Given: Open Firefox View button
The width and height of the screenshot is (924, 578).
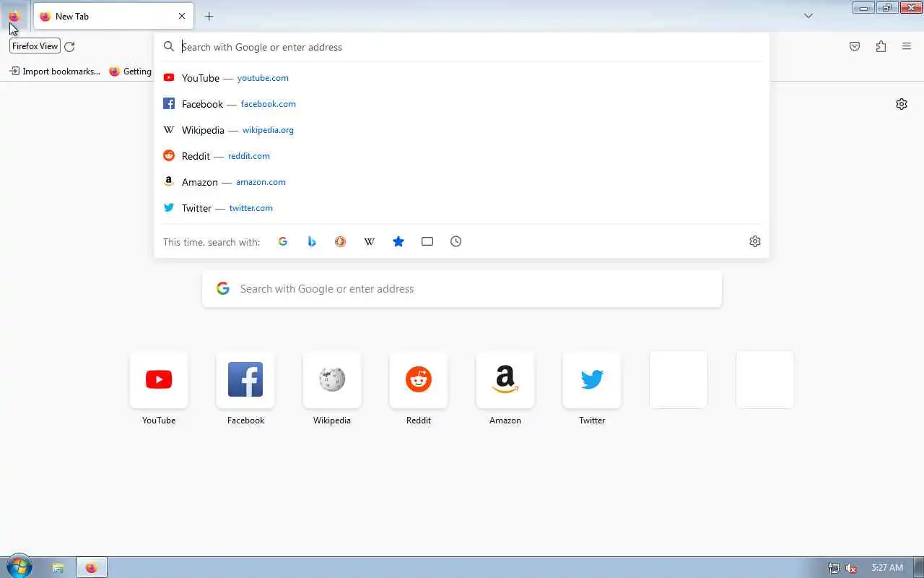Looking at the screenshot, I should (x=14, y=16).
